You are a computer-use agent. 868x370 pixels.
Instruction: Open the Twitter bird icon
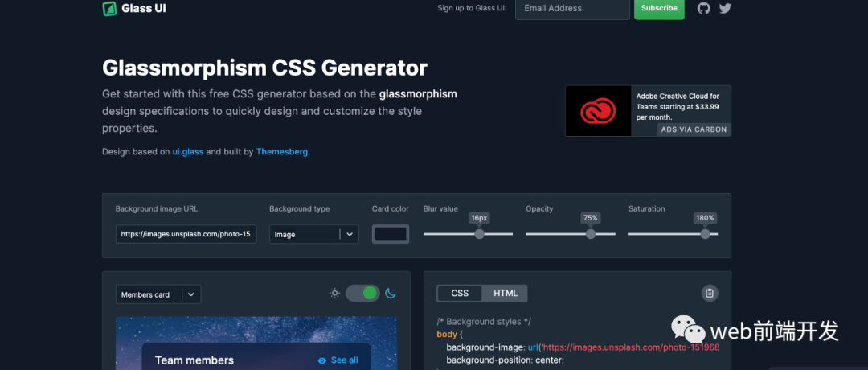click(x=725, y=8)
